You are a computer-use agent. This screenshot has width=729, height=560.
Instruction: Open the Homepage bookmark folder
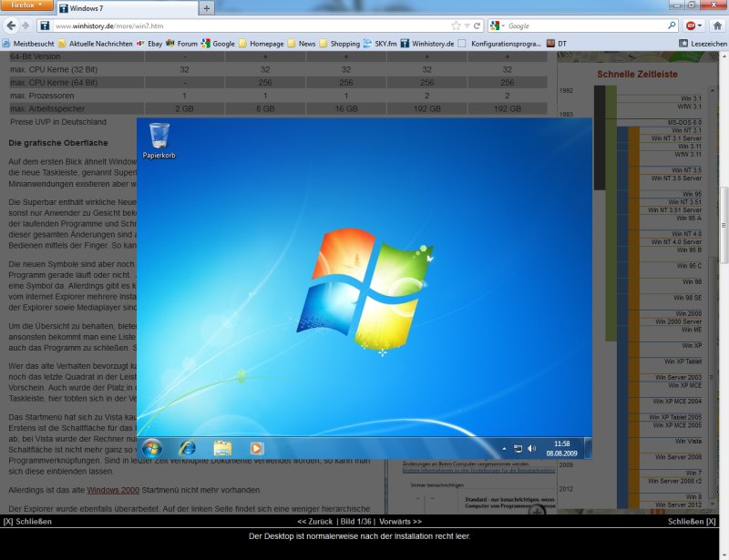[x=262, y=44]
